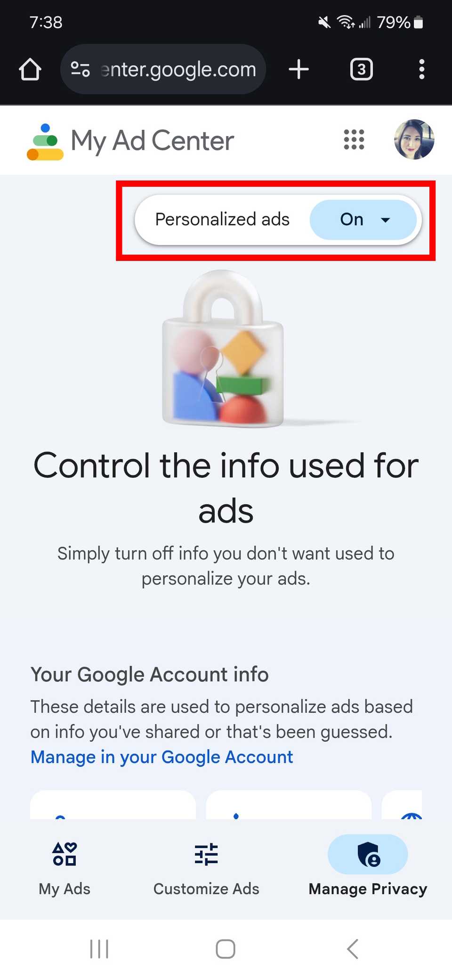Tap the address bar URL
The image size is (452, 980).
[x=178, y=69]
